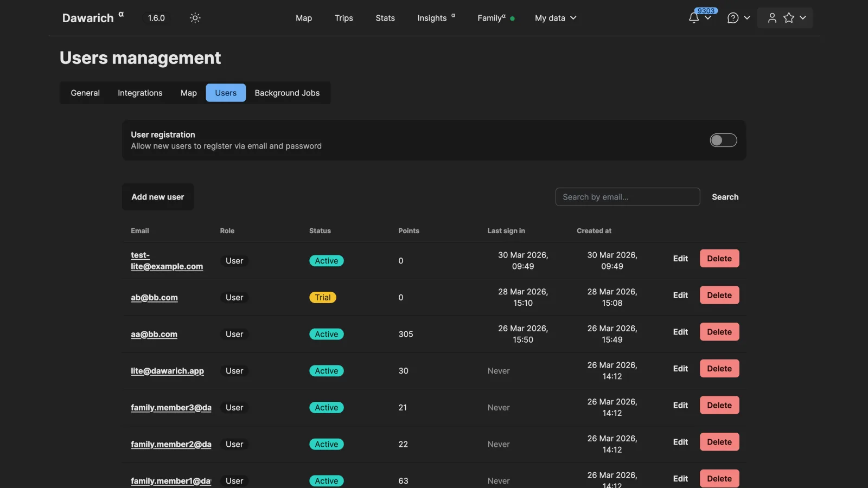
Task: Edit the ab@bb.com user
Action: coord(680,295)
